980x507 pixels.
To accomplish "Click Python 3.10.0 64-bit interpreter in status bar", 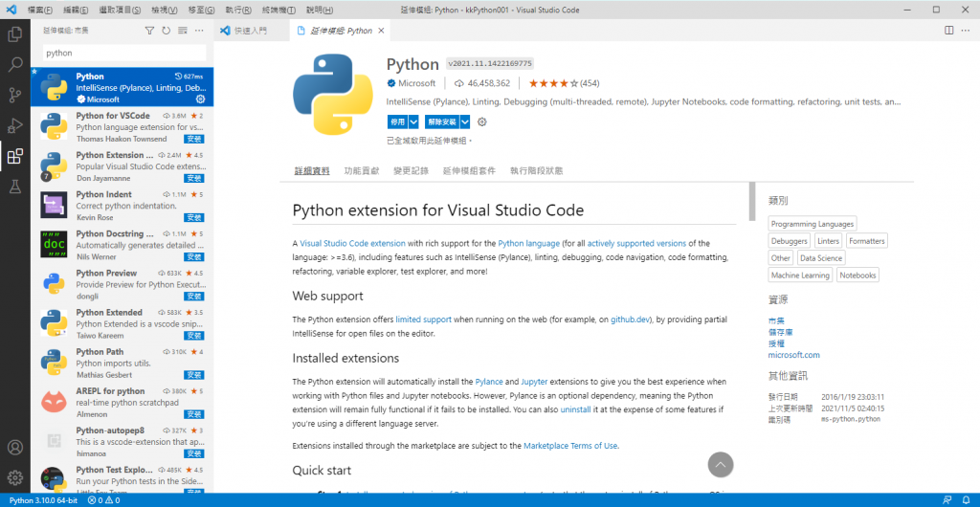I will tap(44, 500).
